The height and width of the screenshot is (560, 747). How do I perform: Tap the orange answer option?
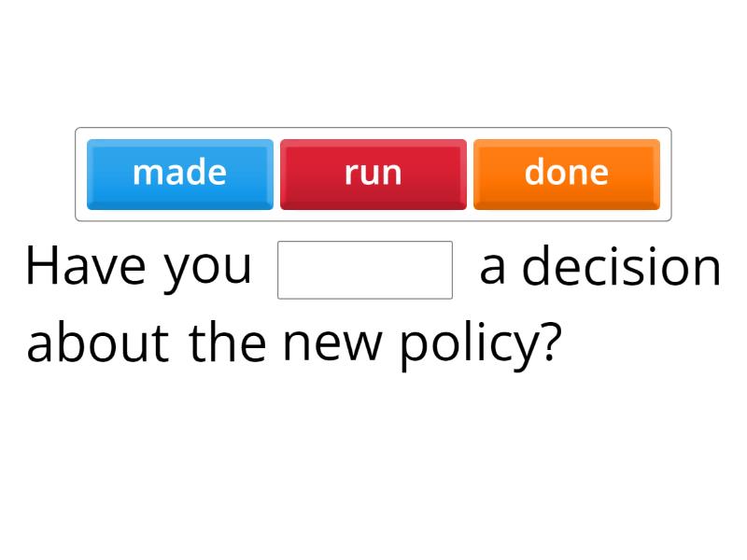pyautogui.click(x=567, y=175)
